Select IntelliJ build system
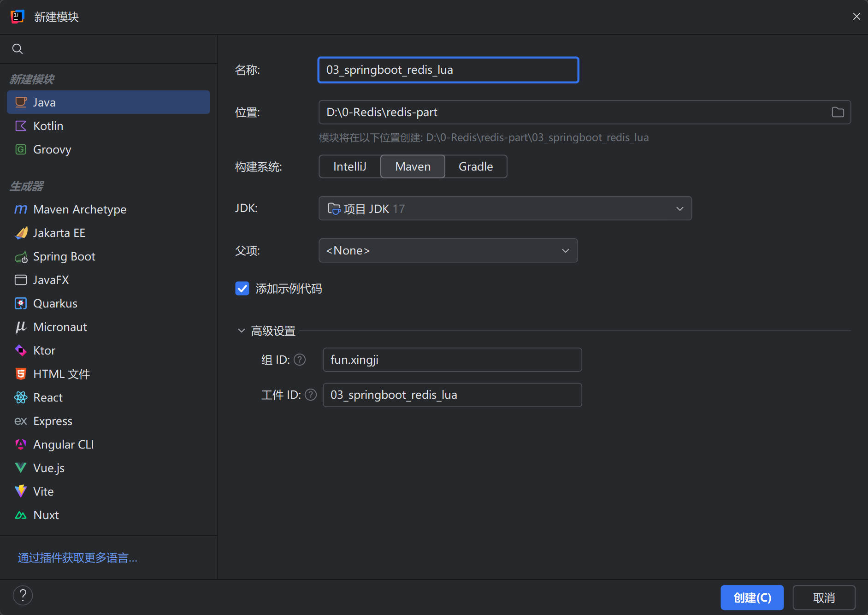The width and height of the screenshot is (868, 615). [350, 166]
